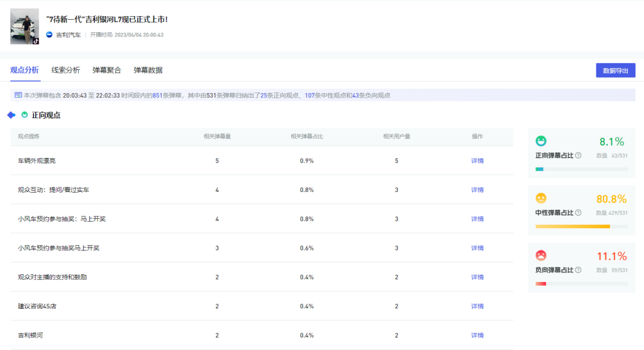Click the green positive ratio progress bar

click(x=581, y=169)
